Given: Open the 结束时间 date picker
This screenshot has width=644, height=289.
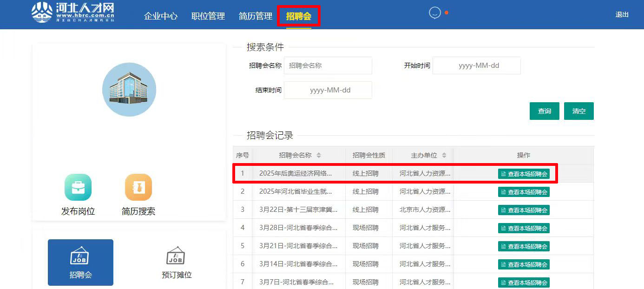Looking at the screenshot, I should 328,90.
